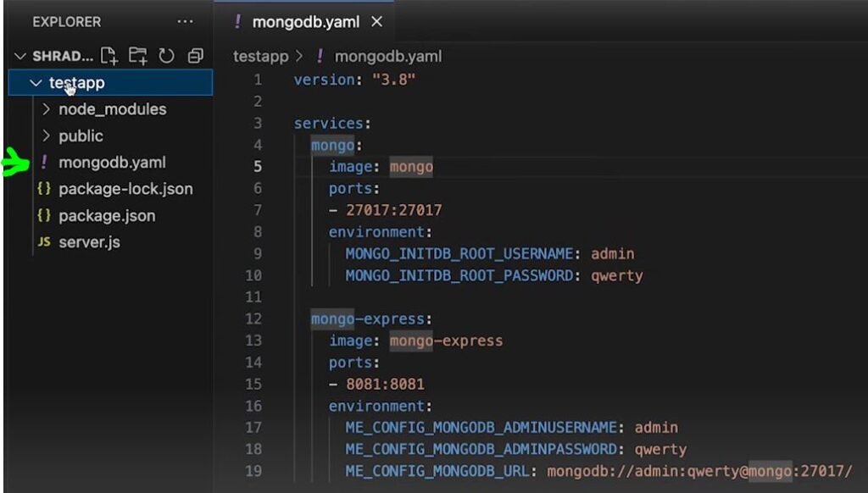Click the YAML icon next to mongodb.yaml file
The height and width of the screenshot is (493, 868).
click(44, 162)
